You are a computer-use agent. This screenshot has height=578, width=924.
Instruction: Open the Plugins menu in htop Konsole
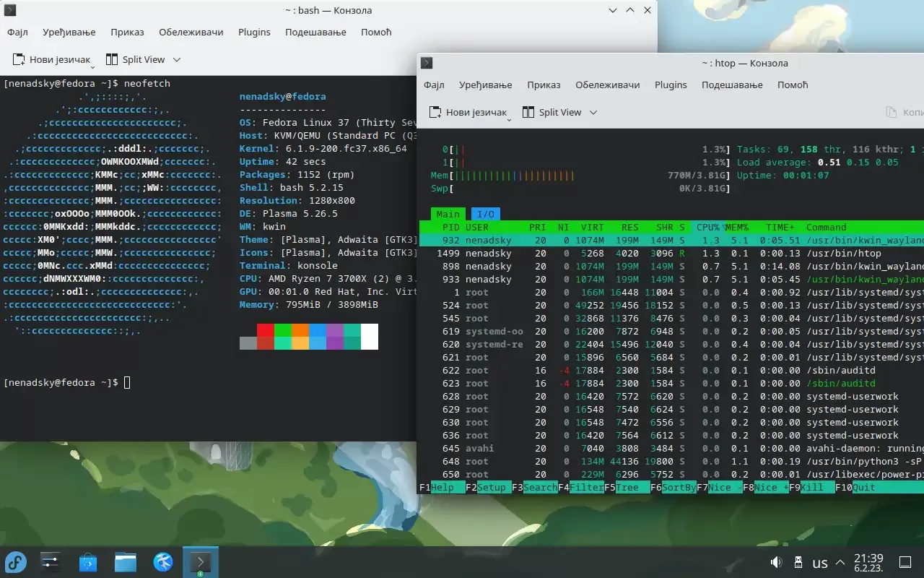click(x=671, y=85)
